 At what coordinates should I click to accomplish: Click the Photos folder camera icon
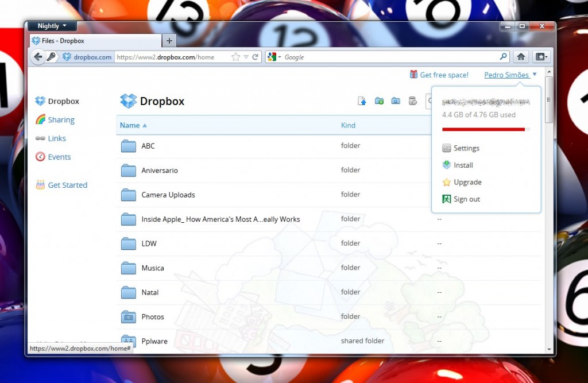click(128, 316)
